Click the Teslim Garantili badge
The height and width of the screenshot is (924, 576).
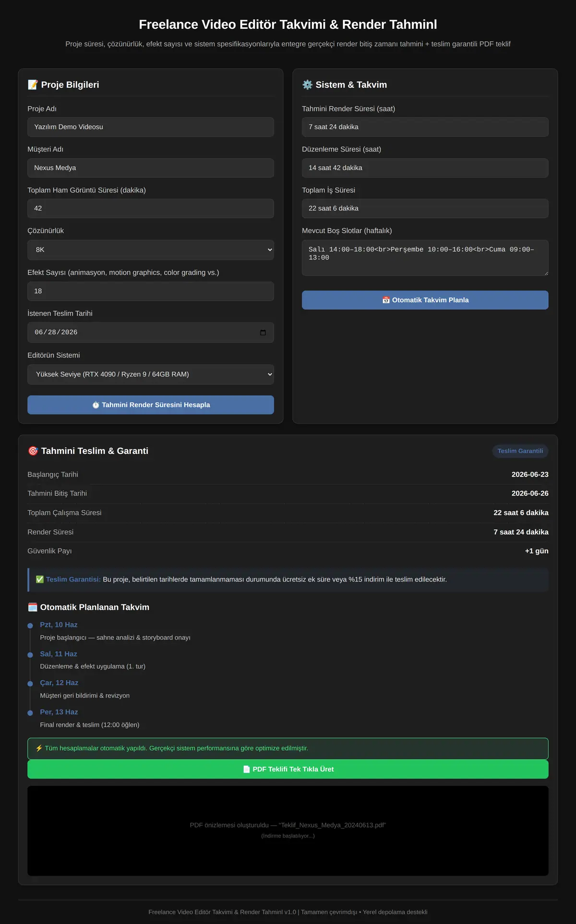point(520,451)
